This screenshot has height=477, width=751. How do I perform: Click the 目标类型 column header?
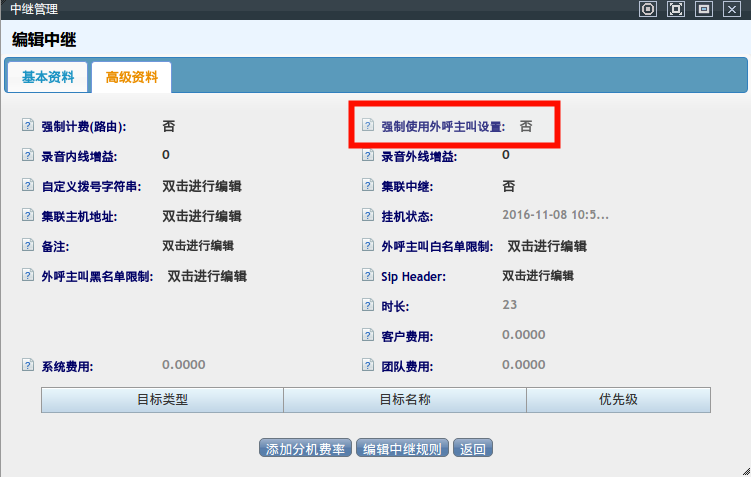click(162, 400)
